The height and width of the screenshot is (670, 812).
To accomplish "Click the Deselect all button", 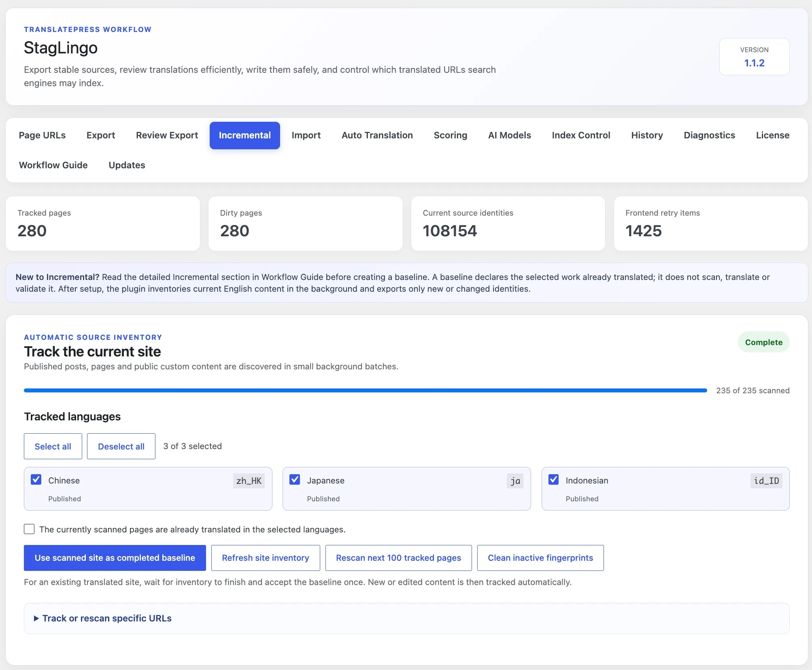I will coord(121,446).
